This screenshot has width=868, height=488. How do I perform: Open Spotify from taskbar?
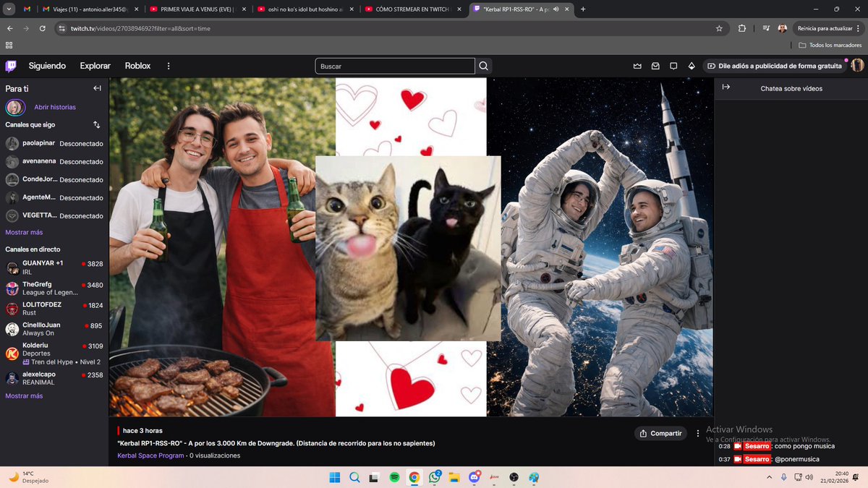394,477
